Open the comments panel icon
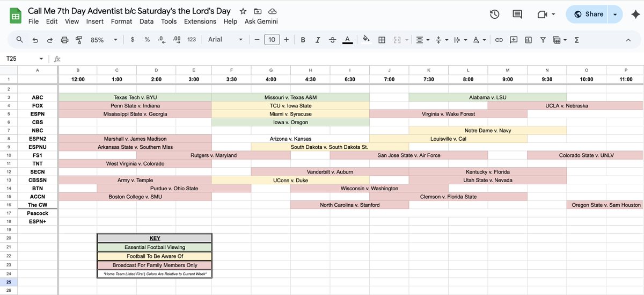This screenshot has width=644, height=295. 517,15
